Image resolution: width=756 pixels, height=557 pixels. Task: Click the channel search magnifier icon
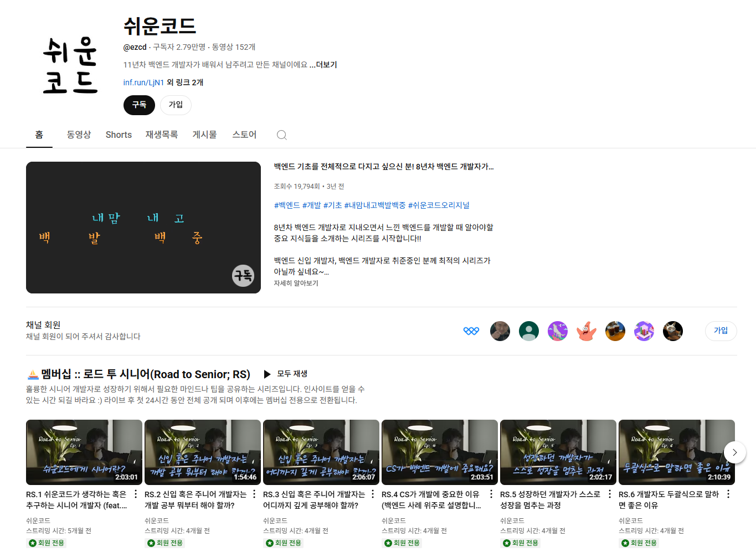(281, 135)
